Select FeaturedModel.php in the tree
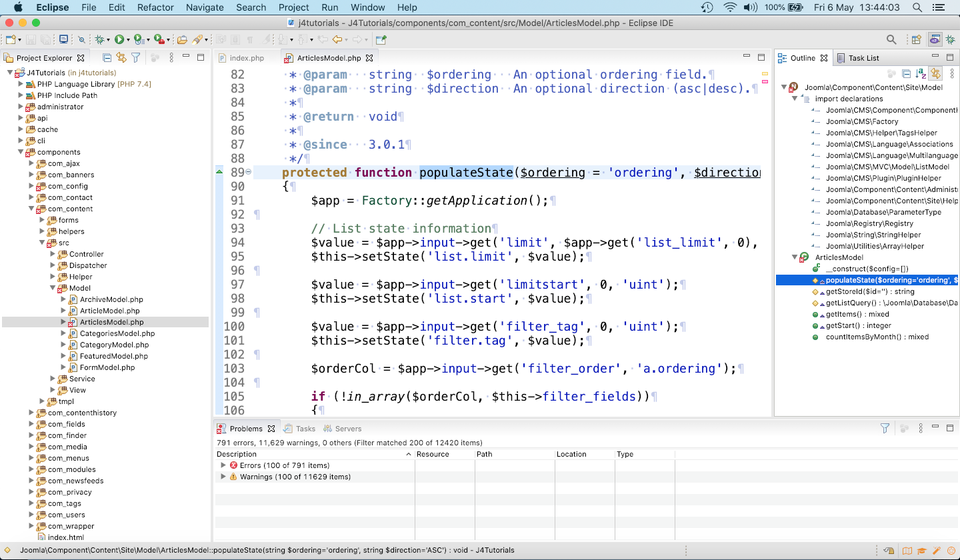This screenshot has height=560, width=960. point(113,356)
